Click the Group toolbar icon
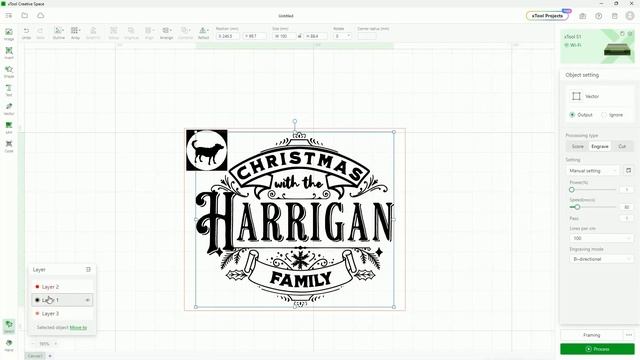The height and width of the screenshot is (360, 640). pos(113,33)
